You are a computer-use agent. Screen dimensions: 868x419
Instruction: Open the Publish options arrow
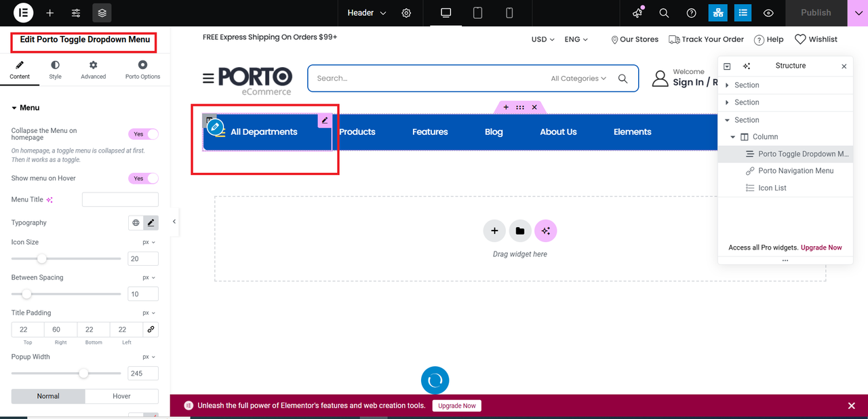[857, 13]
